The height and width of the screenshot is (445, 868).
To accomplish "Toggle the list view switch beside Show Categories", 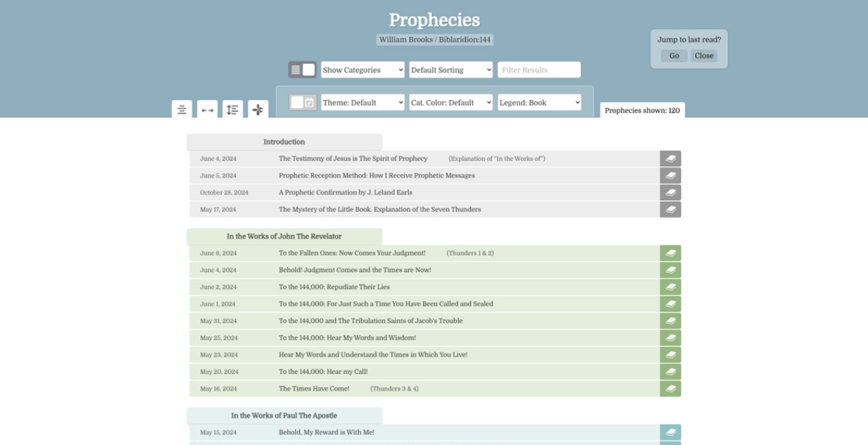I will point(302,70).
